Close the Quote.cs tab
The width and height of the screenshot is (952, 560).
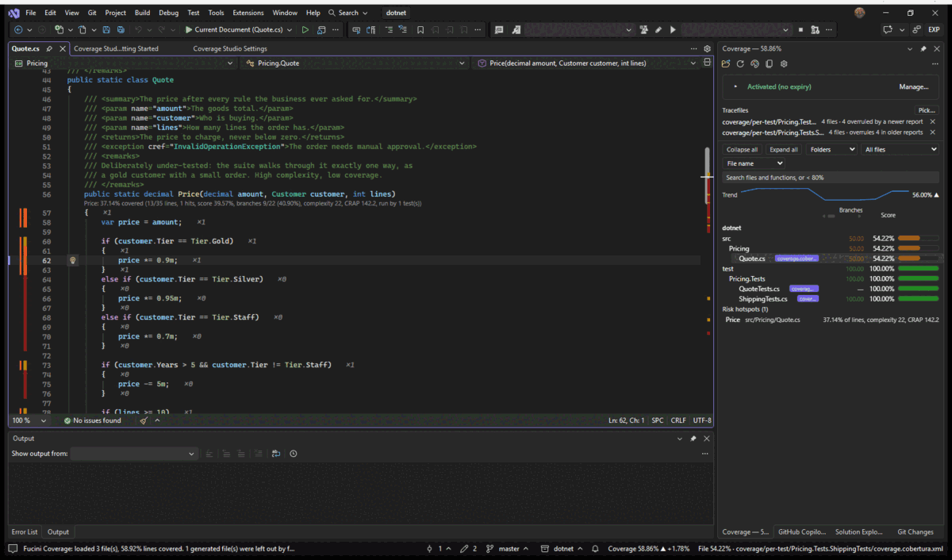pyautogui.click(x=63, y=48)
